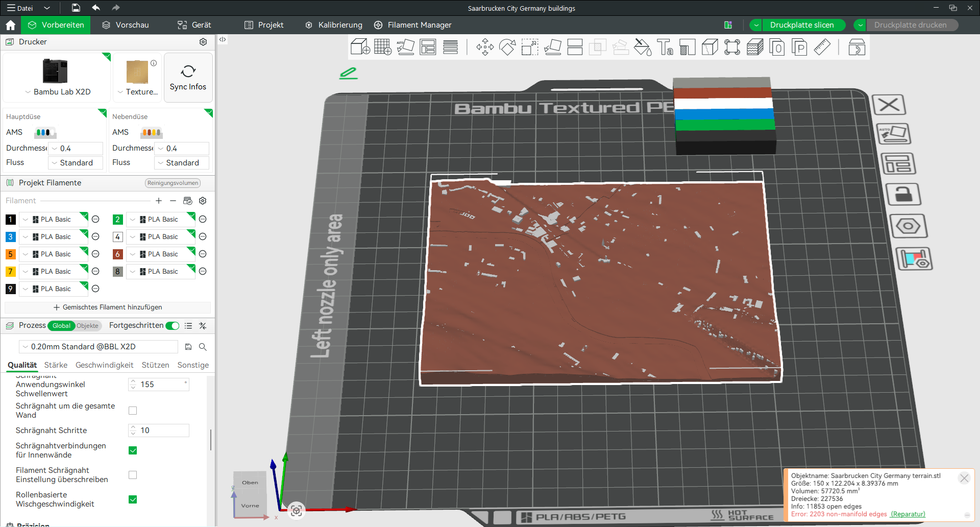The height and width of the screenshot is (527, 980).
Task: Click Gemischtes Filament hinzufügen
Action: click(108, 307)
